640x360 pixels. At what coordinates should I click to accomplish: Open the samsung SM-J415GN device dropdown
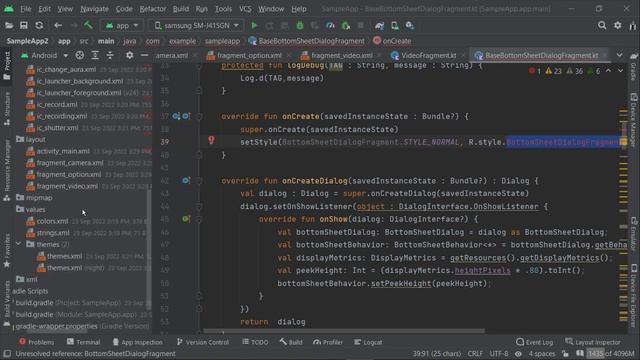pos(196,25)
